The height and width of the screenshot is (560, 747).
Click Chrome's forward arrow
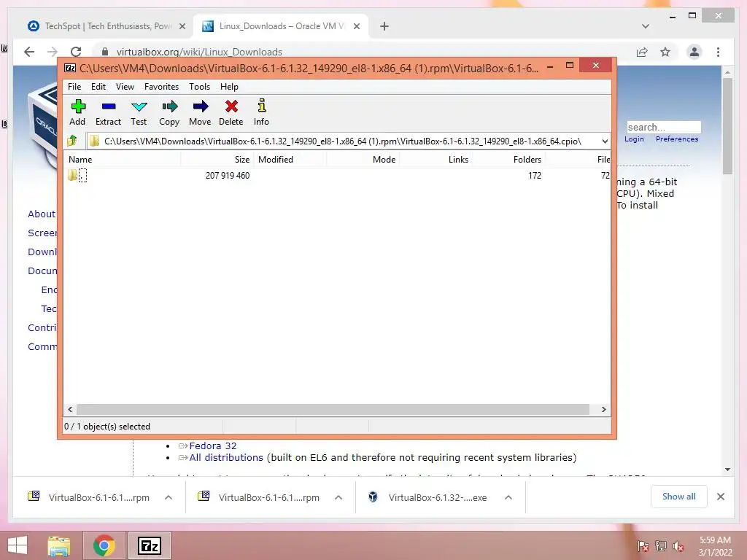(53, 52)
